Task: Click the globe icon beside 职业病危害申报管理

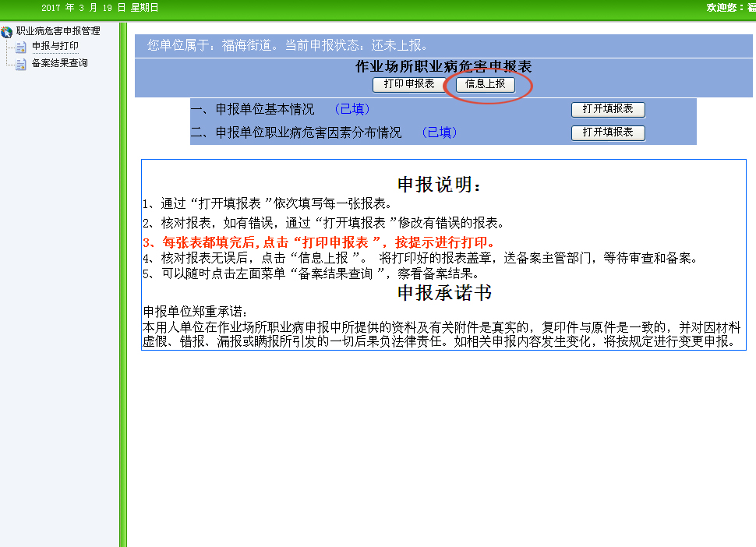Action: [x=7, y=32]
